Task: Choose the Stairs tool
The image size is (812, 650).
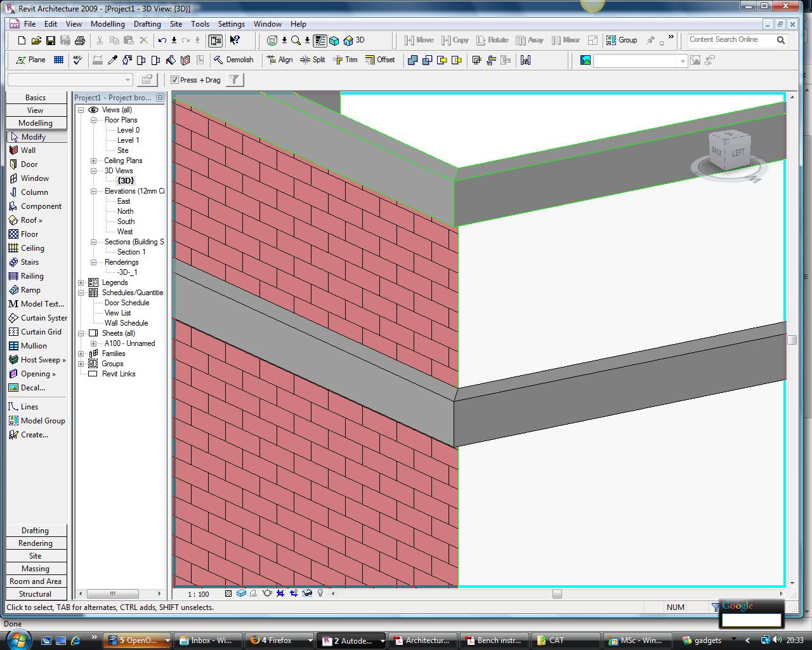Action: pos(29,262)
